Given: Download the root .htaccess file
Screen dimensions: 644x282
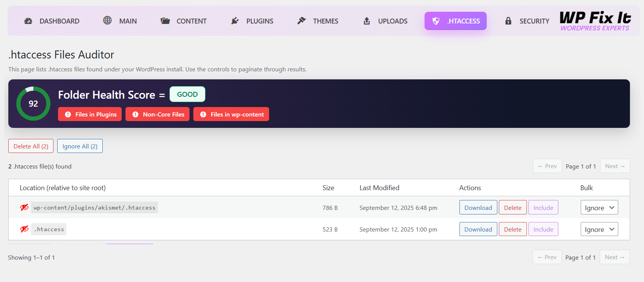Looking at the screenshot, I should [478, 229].
